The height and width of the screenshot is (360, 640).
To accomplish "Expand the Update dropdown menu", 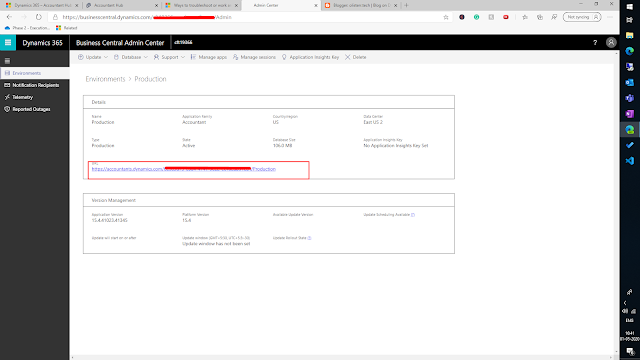I will point(93,57).
